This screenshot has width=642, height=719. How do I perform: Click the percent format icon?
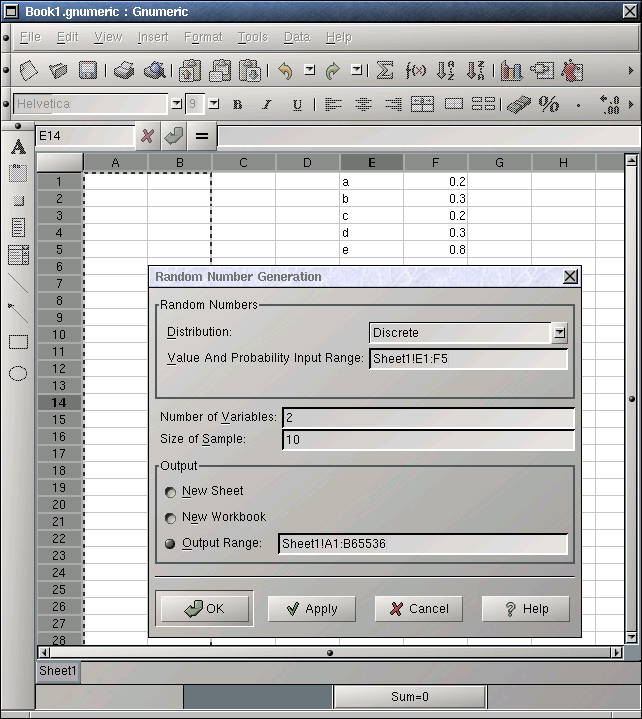coord(549,104)
